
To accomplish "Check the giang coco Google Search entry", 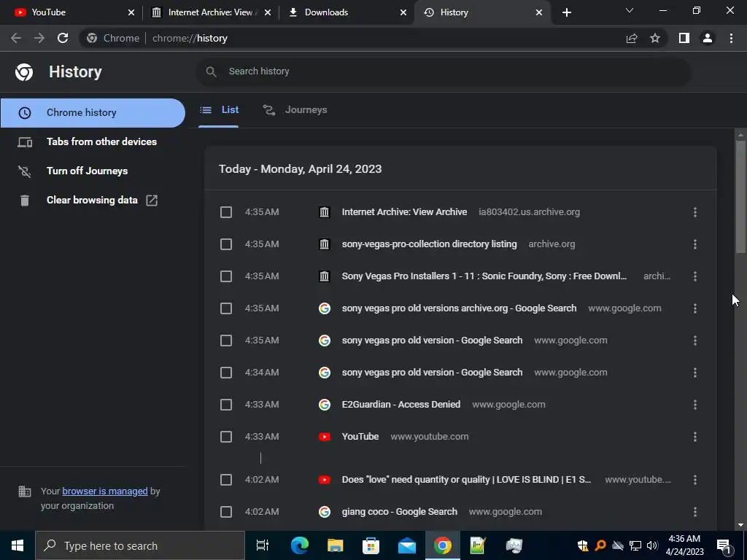I will (x=226, y=512).
